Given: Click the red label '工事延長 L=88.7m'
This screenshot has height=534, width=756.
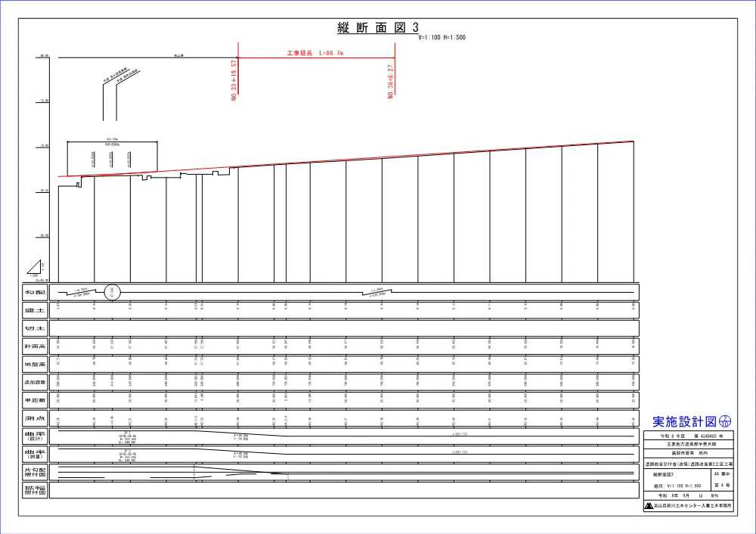Looking at the screenshot, I should 315,53.
